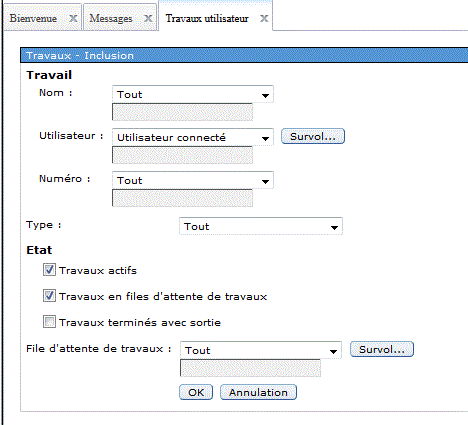Click the Annulation button
Viewport: 468px width, 425px height.
[258, 392]
